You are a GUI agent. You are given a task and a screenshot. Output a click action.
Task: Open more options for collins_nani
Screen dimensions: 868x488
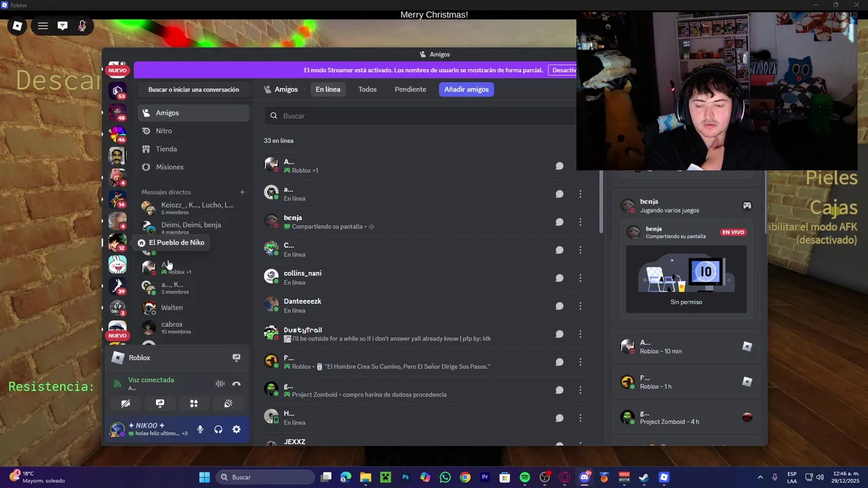(x=580, y=278)
